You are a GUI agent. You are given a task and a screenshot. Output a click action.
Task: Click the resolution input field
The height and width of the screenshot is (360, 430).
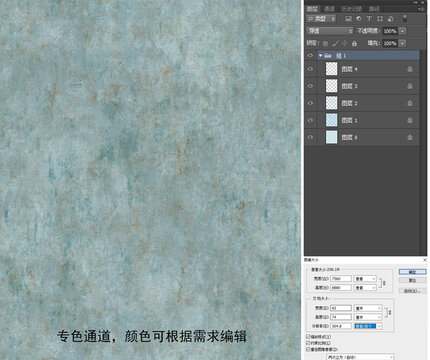click(341, 326)
